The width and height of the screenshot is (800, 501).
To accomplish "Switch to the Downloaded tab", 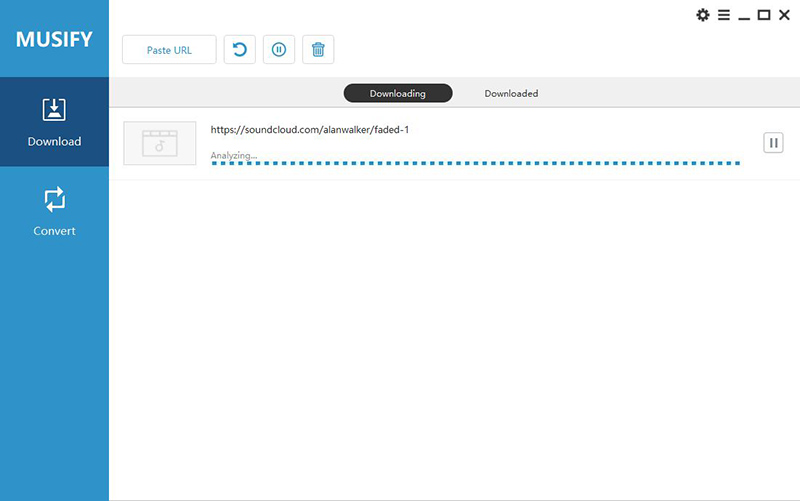I will click(x=511, y=93).
